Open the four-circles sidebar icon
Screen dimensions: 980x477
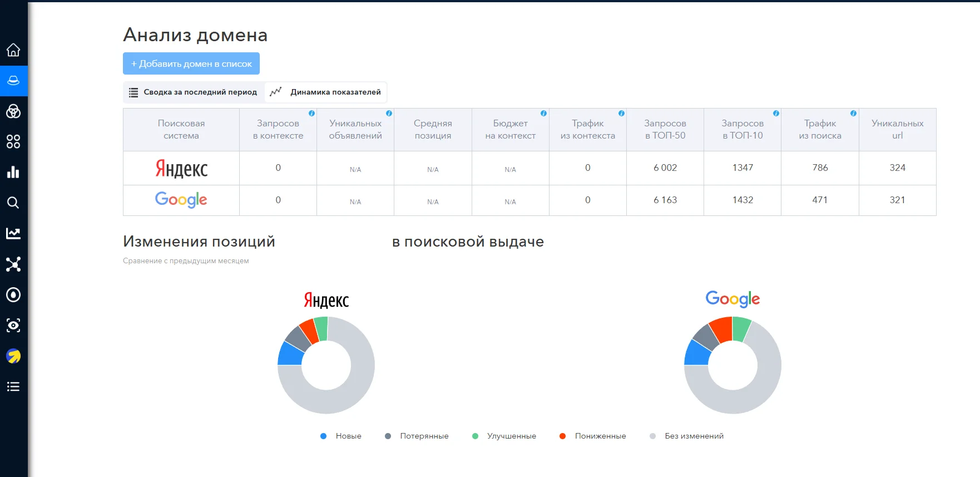coord(13,142)
